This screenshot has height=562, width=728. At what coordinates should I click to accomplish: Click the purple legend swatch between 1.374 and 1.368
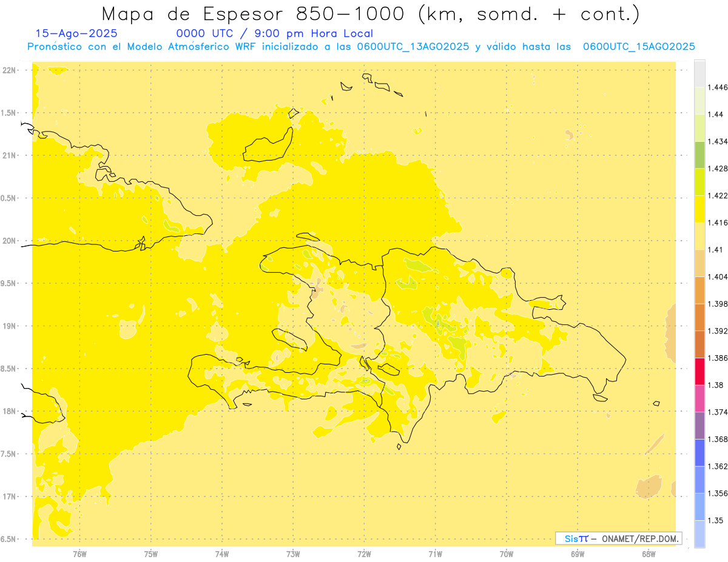699,425
